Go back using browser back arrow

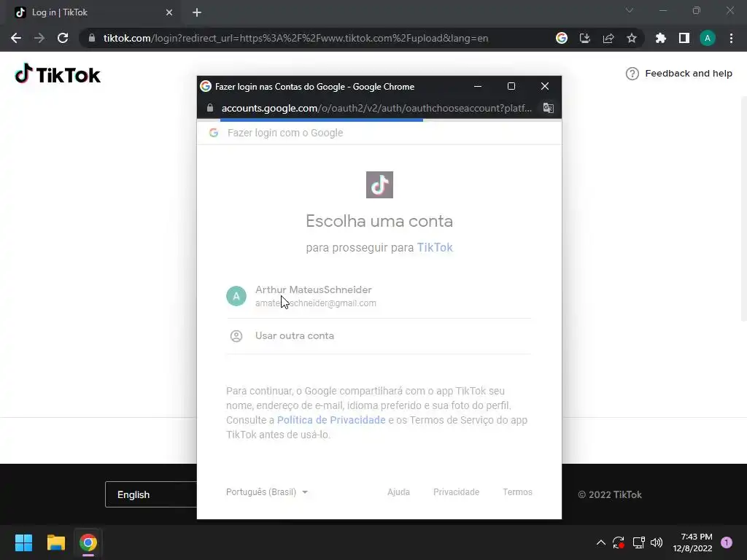point(16,38)
